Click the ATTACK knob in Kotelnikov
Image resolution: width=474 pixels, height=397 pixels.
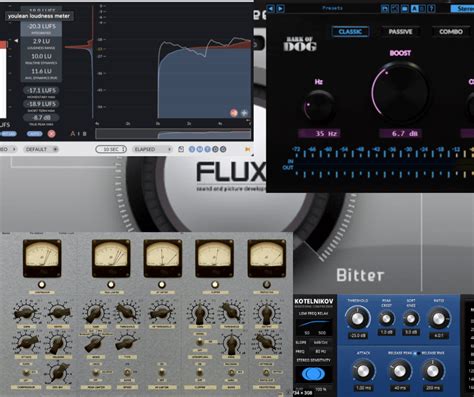click(363, 371)
